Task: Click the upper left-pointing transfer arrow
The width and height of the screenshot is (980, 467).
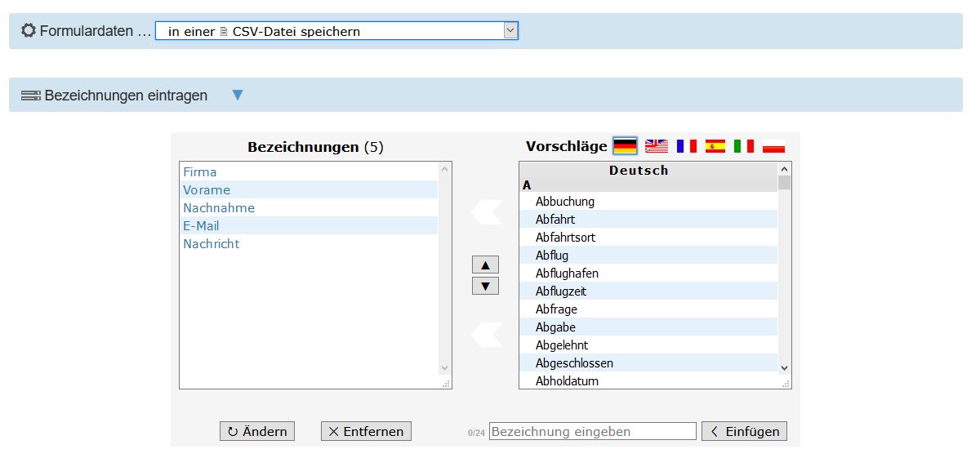Action: pyautogui.click(x=487, y=212)
